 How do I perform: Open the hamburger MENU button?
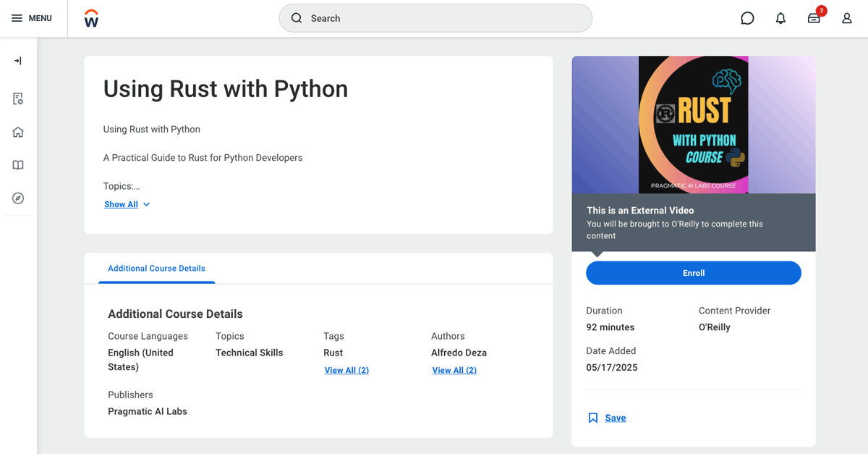click(32, 18)
